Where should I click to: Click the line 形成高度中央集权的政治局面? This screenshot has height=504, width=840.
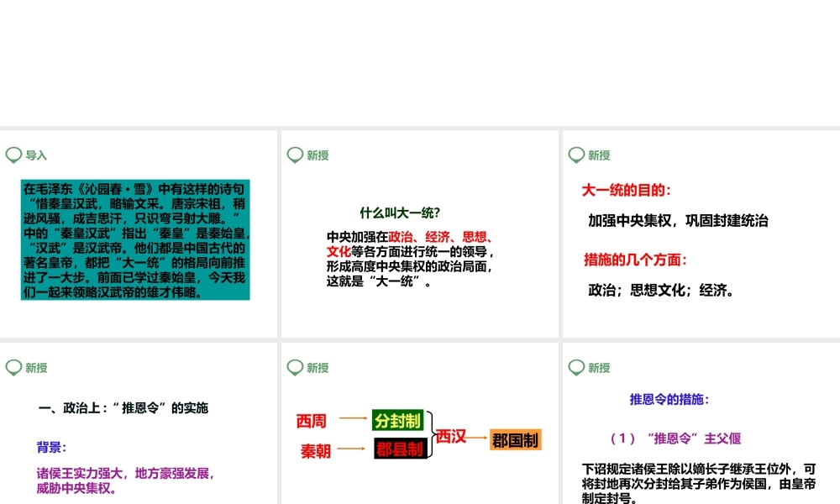pyautogui.click(x=411, y=266)
